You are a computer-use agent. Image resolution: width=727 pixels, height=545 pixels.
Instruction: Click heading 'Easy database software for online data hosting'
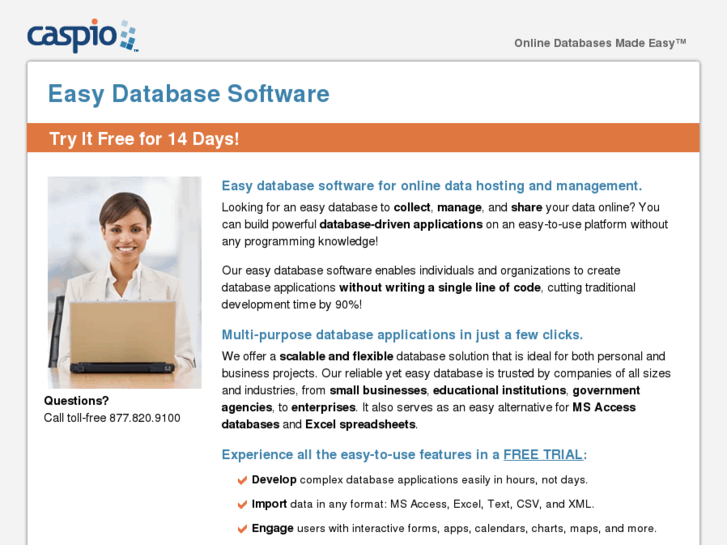pyautogui.click(x=432, y=186)
